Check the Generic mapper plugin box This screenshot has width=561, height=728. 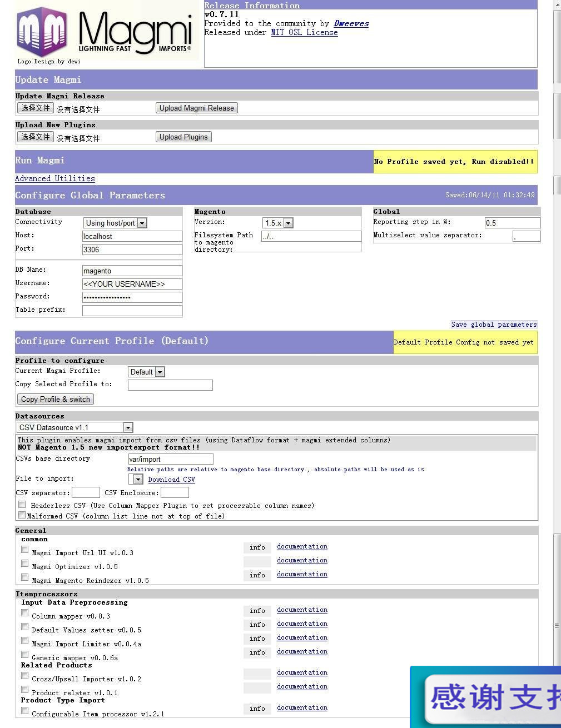pyautogui.click(x=25, y=655)
